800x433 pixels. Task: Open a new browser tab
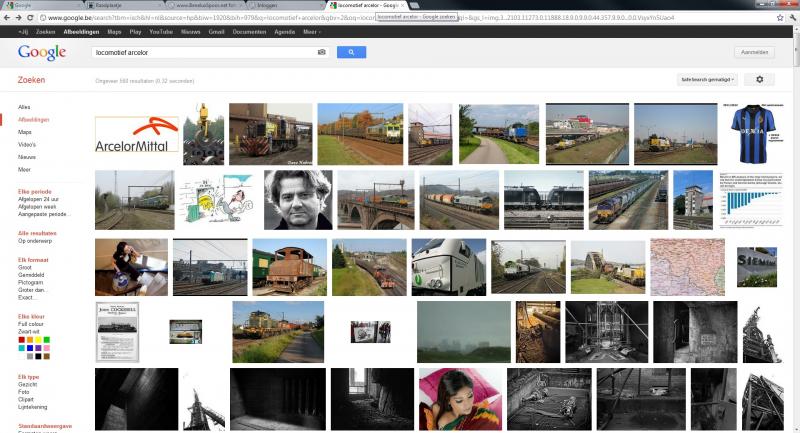(x=415, y=5)
